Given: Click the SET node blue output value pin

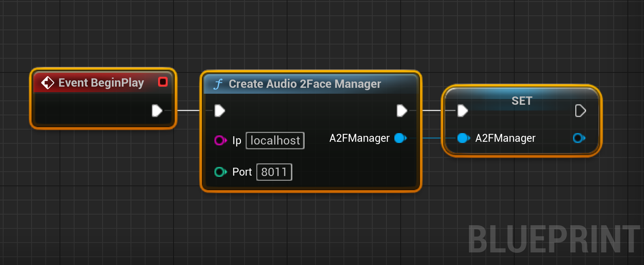Looking at the screenshot, I should click(579, 138).
